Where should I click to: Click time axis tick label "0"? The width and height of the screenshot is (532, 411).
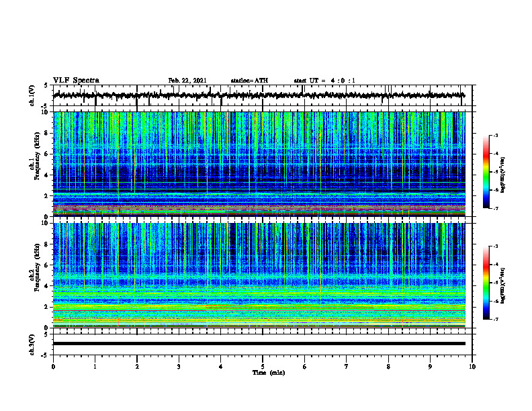(x=53, y=367)
